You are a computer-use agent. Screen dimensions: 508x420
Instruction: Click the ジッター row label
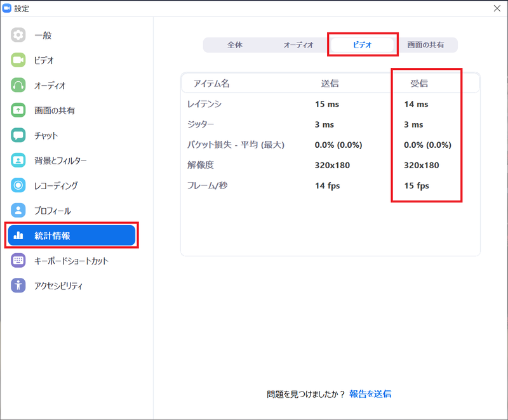click(x=201, y=124)
